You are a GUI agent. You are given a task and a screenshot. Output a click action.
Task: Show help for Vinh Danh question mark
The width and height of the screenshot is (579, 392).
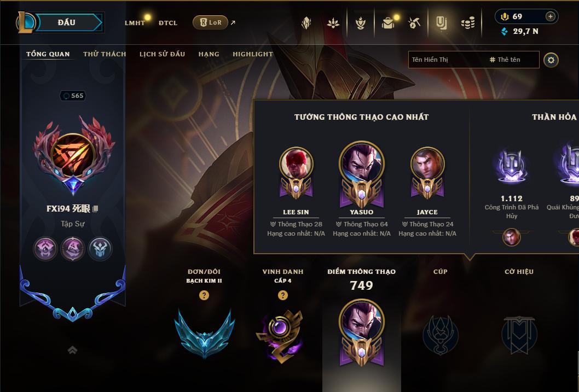[283, 295]
